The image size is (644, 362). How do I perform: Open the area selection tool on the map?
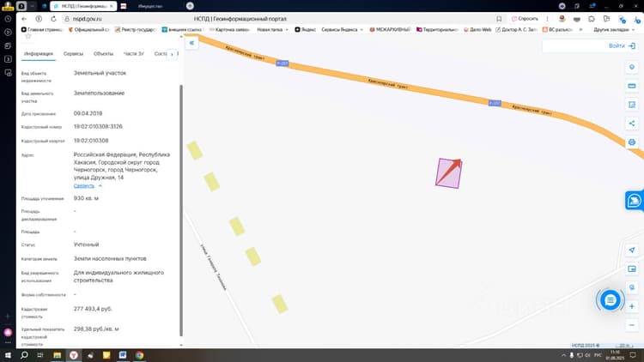pyautogui.click(x=632, y=105)
